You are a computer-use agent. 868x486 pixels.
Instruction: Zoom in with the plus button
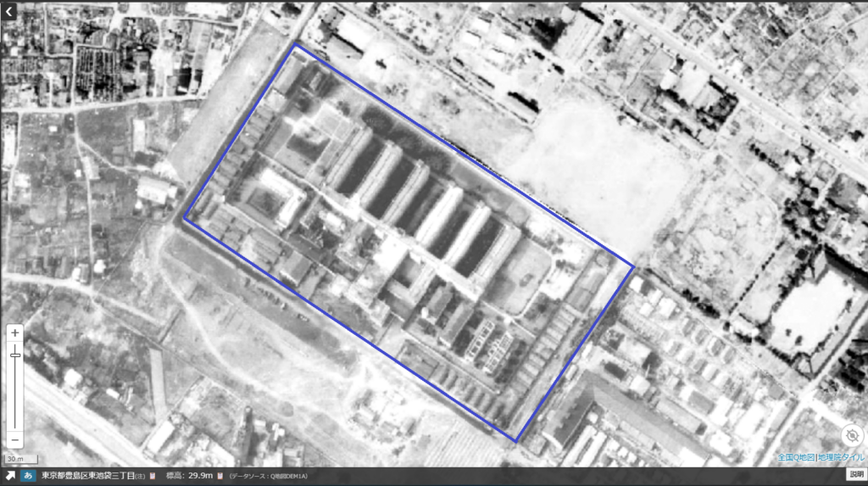(14, 333)
